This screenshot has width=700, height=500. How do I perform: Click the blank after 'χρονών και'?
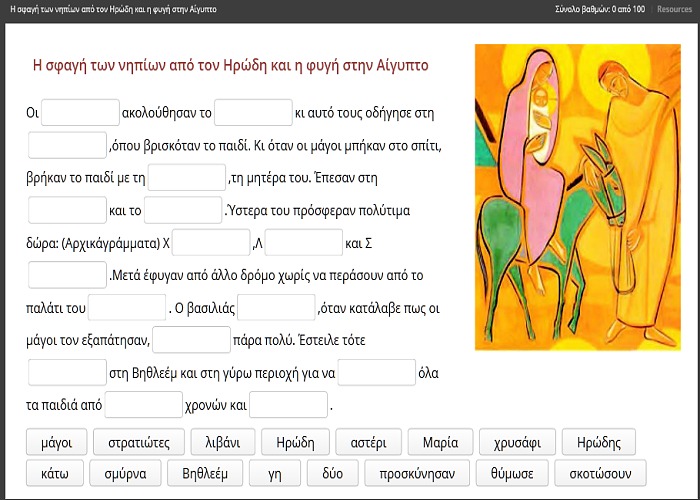[x=288, y=405]
